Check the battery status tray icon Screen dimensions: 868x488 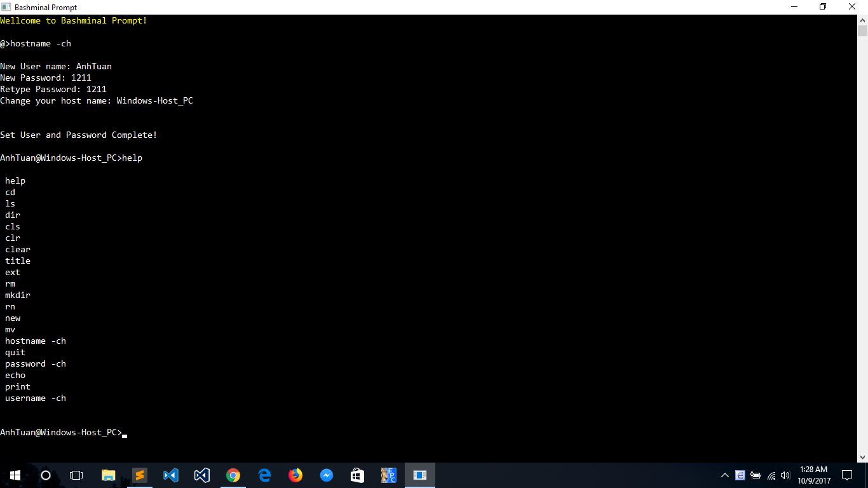pyautogui.click(x=756, y=475)
